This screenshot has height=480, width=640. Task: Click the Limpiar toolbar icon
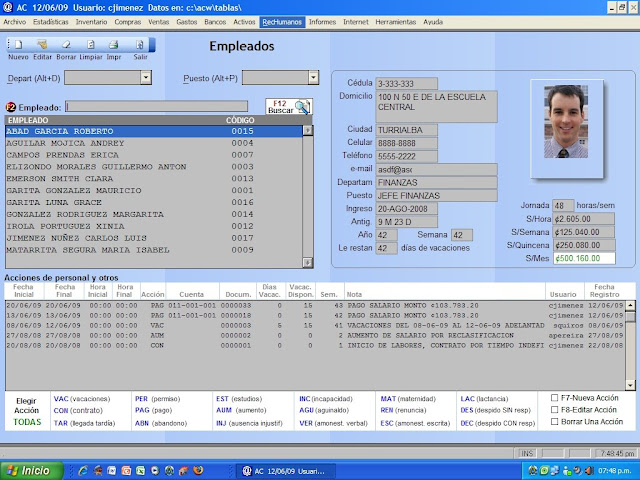point(91,44)
